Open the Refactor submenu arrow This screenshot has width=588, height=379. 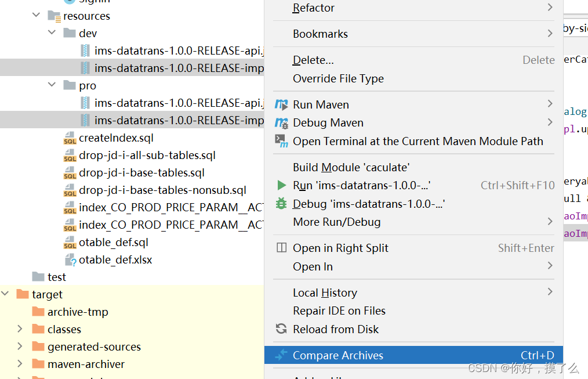[x=550, y=7]
